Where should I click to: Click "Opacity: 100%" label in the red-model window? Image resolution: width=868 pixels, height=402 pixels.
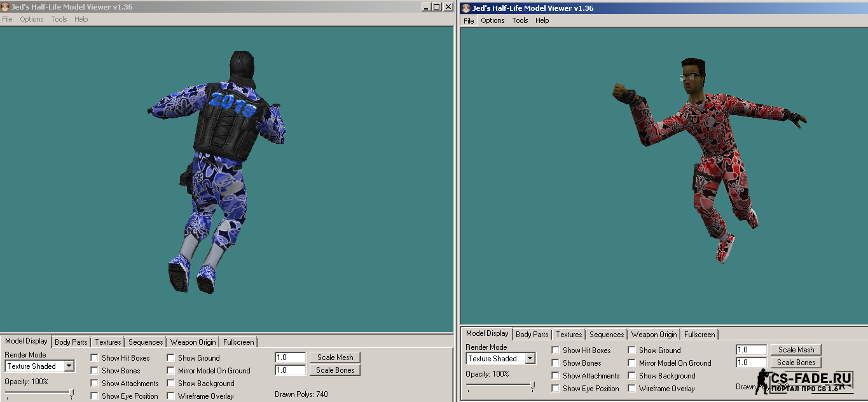[x=488, y=374]
